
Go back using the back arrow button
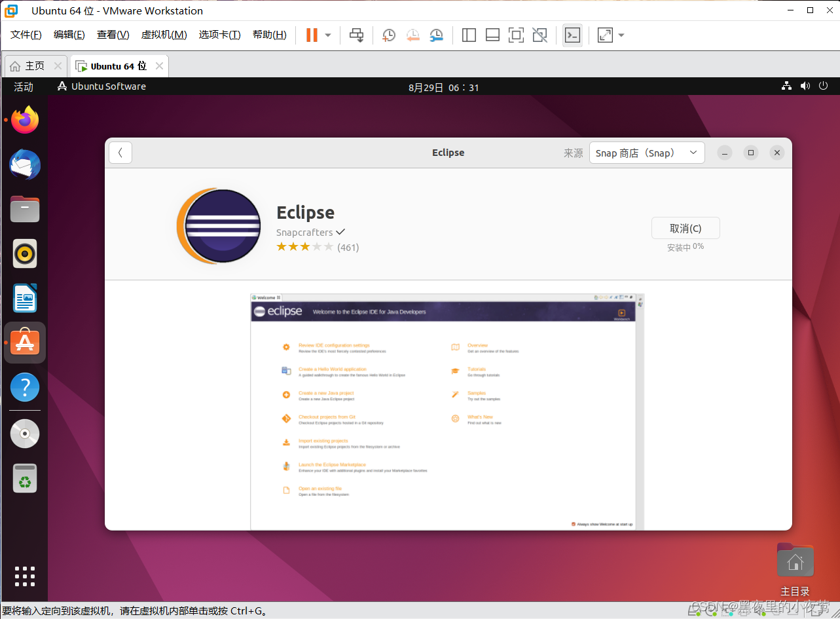(x=120, y=153)
